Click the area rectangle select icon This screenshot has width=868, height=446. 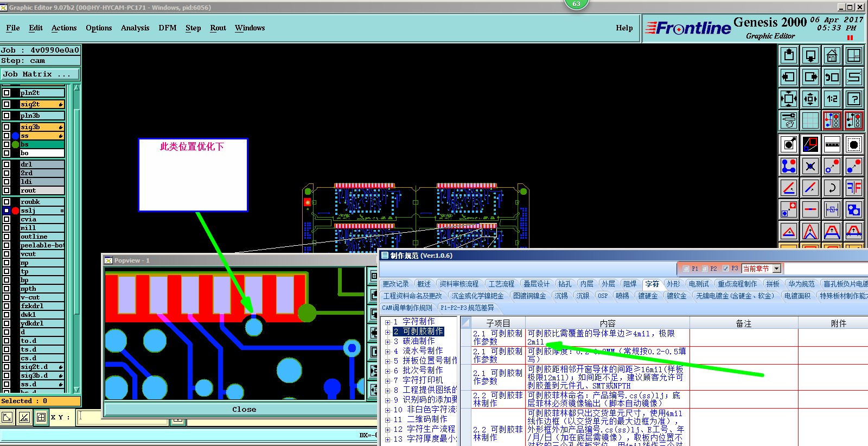point(810,144)
